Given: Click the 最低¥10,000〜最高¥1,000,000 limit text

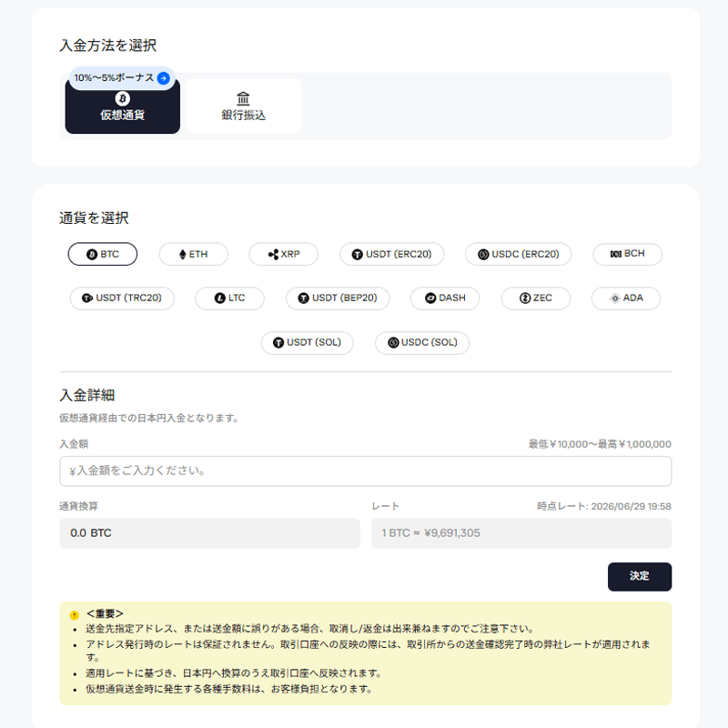Looking at the screenshot, I should (600, 444).
